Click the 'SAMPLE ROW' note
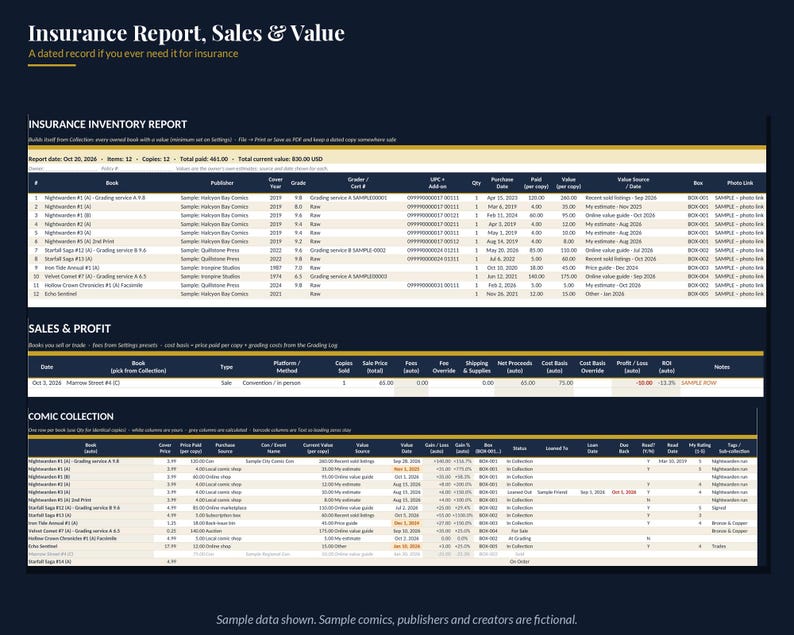794x635 pixels. coord(699,383)
